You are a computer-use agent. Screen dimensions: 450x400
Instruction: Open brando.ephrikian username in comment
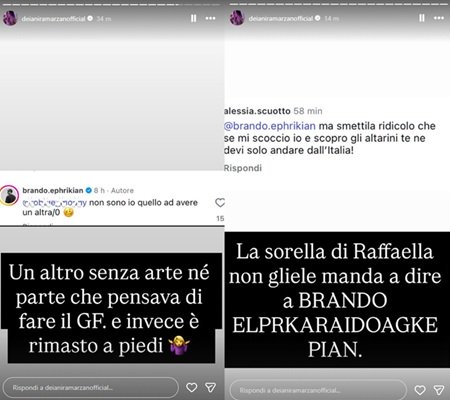[x=53, y=190]
